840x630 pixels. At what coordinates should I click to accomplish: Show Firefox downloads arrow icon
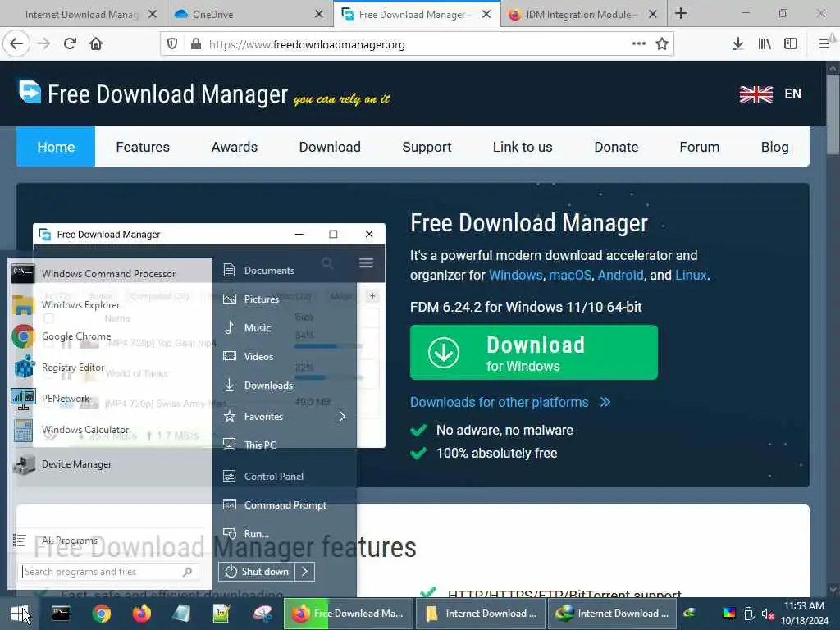point(737,44)
